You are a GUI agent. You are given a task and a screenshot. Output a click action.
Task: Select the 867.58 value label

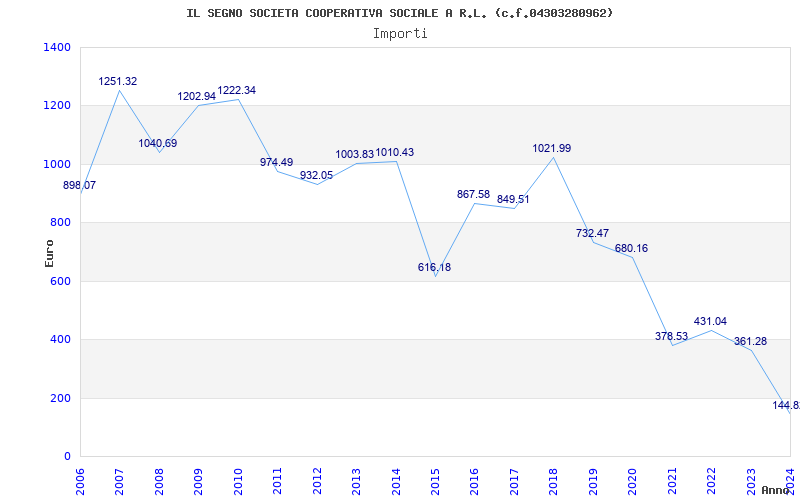coord(473,194)
